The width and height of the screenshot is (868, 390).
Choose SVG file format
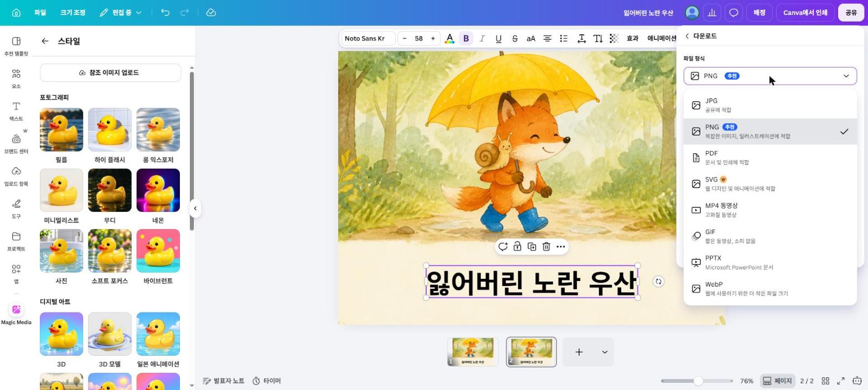(770, 184)
